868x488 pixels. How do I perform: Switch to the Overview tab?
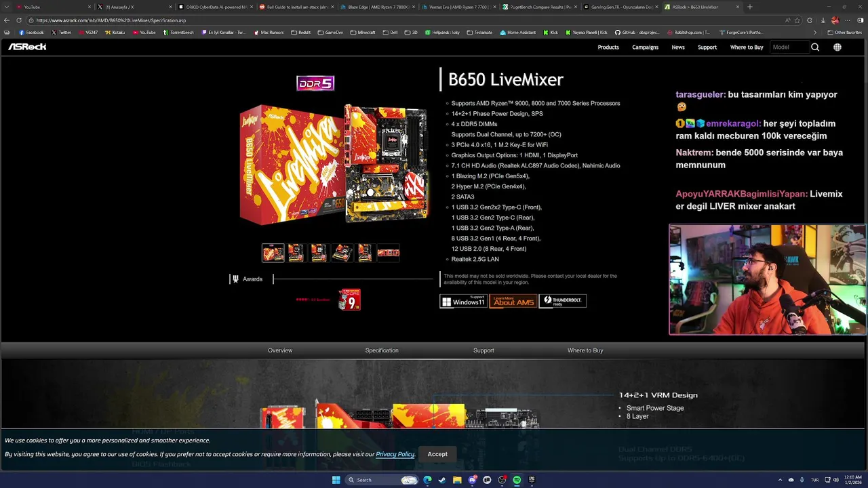pyautogui.click(x=280, y=350)
